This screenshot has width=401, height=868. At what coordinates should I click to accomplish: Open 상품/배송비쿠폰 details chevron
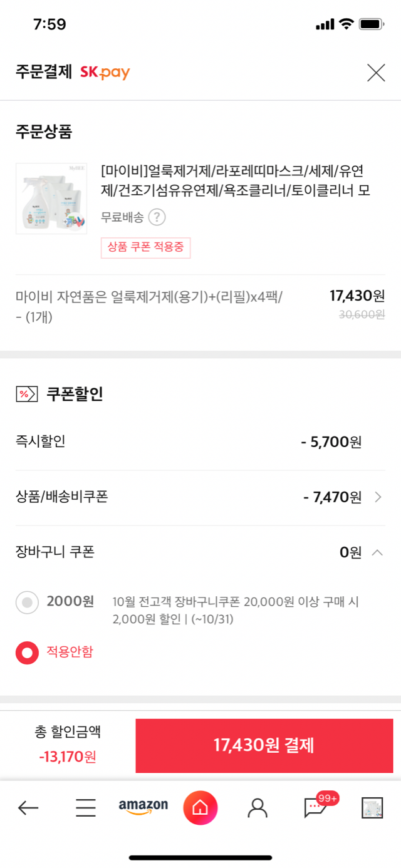click(378, 497)
